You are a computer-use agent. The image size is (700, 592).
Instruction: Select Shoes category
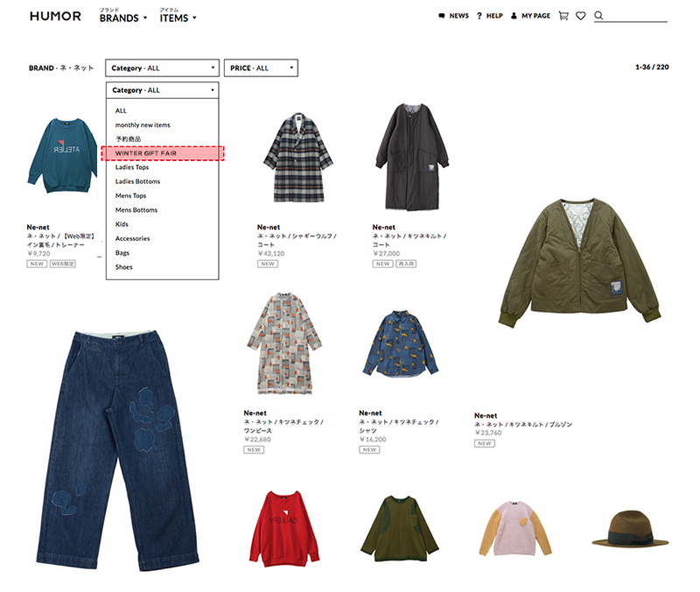pos(123,267)
